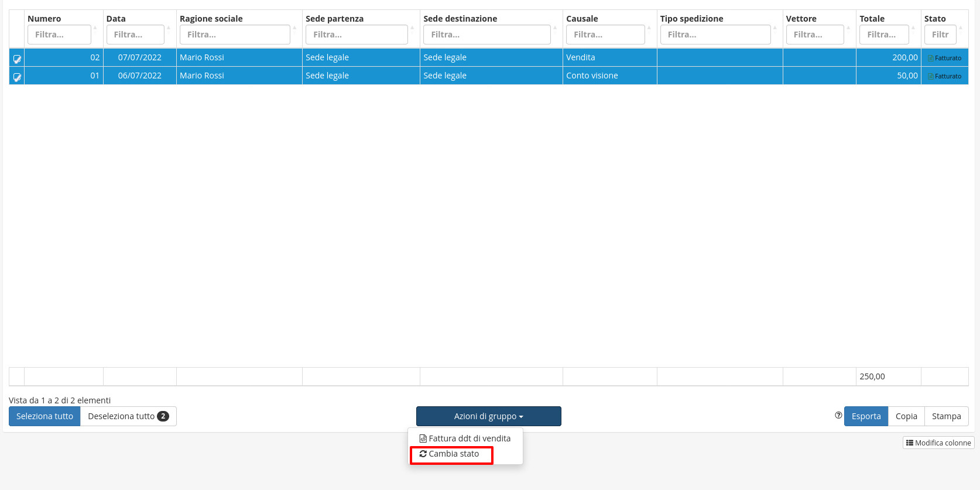Click the Sede destinazione filter input
Screen dimensions: 980x490
click(486, 35)
